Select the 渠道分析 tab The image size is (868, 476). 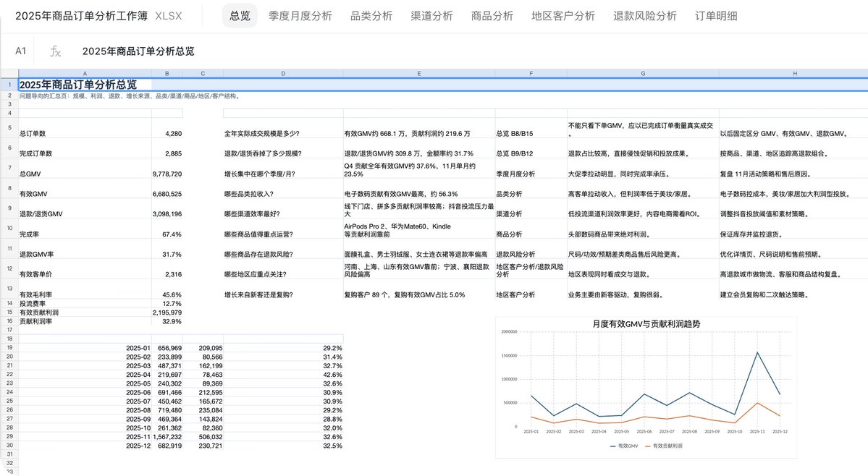click(431, 16)
